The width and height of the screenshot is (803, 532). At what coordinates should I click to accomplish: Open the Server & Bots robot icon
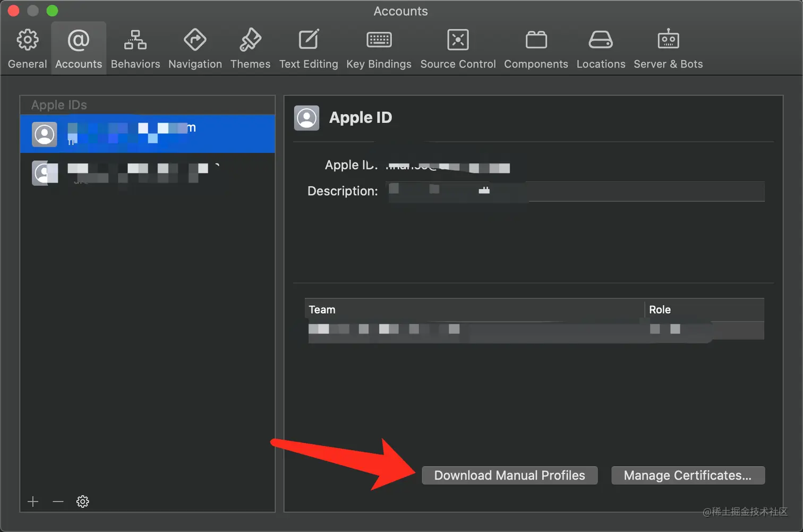coord(668,39)
